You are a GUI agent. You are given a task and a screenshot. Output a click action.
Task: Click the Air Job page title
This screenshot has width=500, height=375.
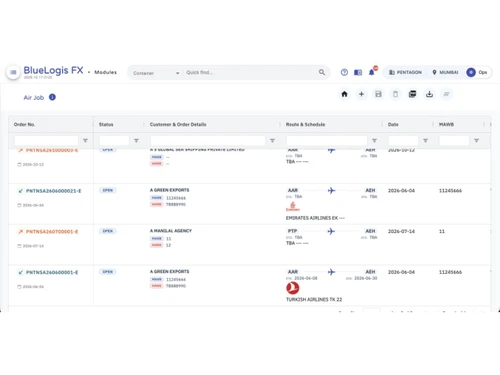pyautogui.click(x=34, y=98)
